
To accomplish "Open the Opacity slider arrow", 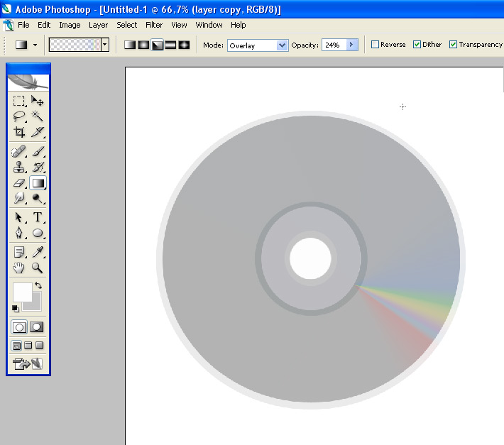I will click(351, 45).
